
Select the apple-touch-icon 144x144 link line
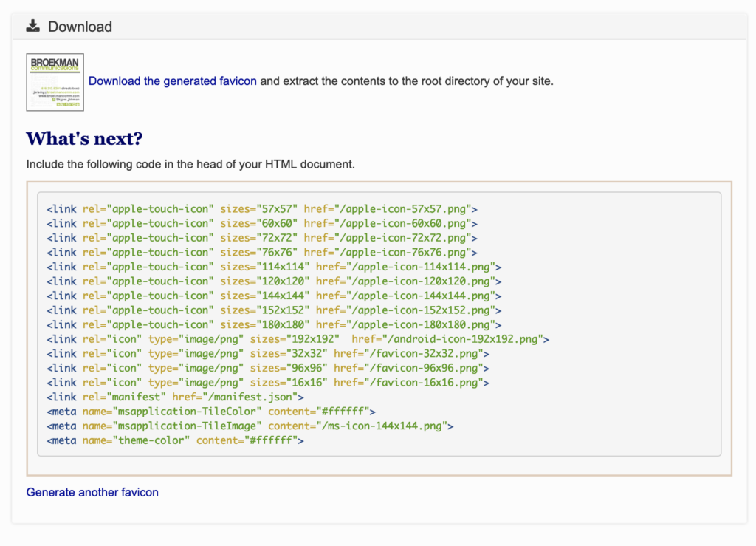point(274,296)
